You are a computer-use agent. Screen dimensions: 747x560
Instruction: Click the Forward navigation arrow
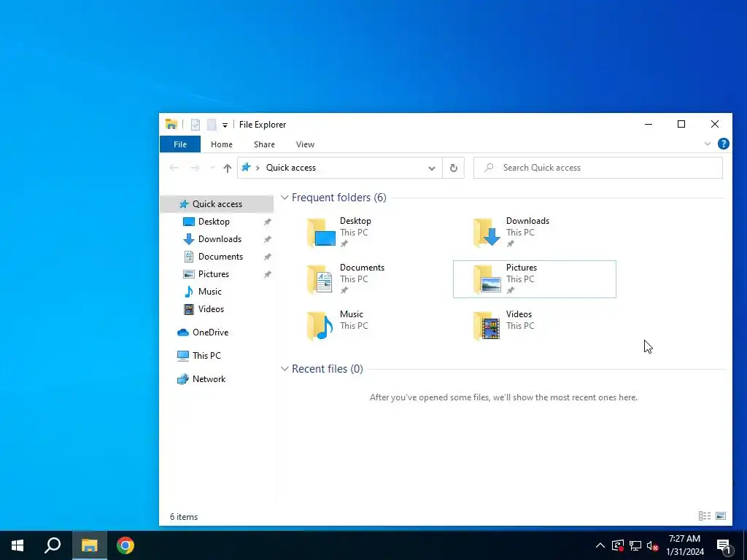pyautogui.click(x=195, y=168)
